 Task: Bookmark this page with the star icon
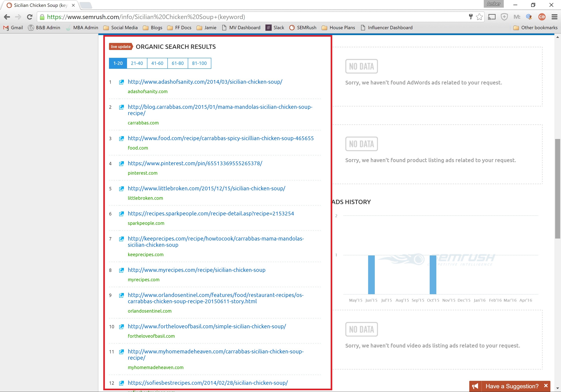tap(479, 17)
